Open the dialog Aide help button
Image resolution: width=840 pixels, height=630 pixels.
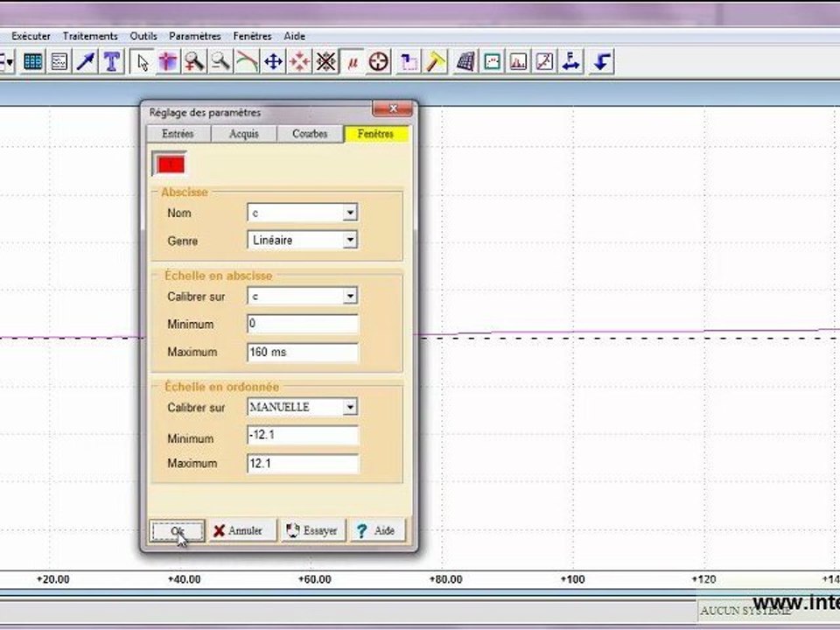[378, 531]
